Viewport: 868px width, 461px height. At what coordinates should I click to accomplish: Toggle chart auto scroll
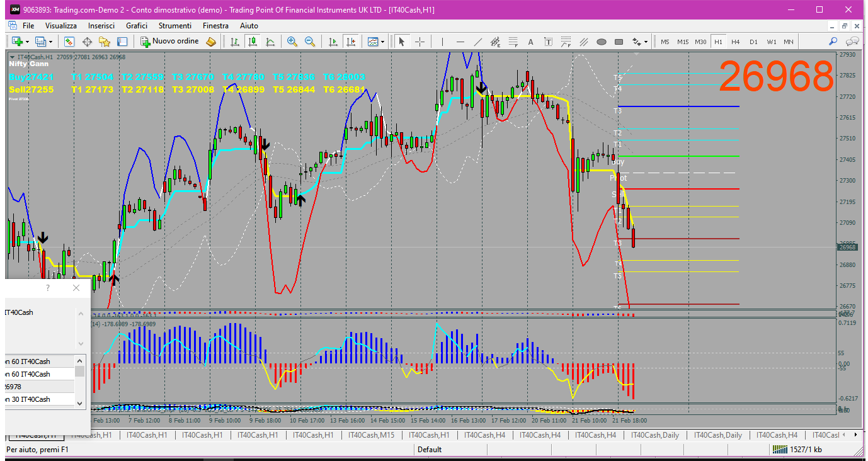click(x=333, y=42)
